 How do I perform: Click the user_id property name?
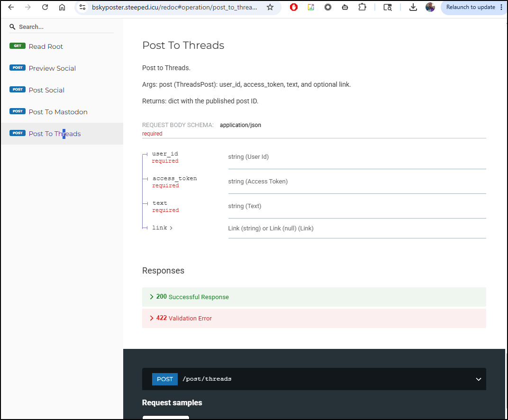165,154
